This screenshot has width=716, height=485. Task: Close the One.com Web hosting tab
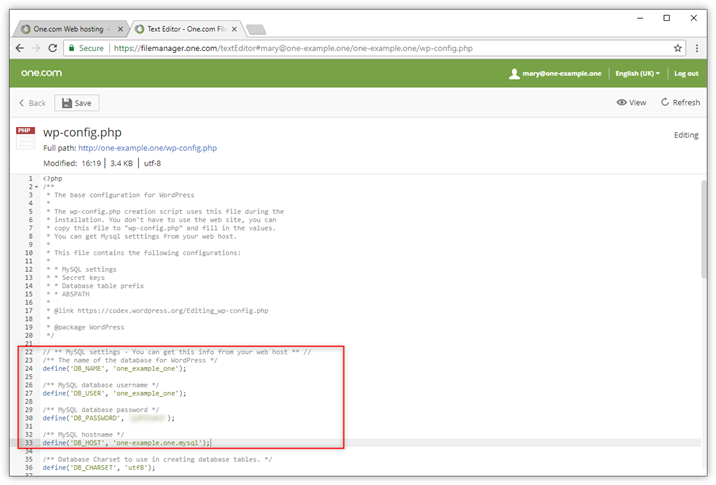coord(120,29)
